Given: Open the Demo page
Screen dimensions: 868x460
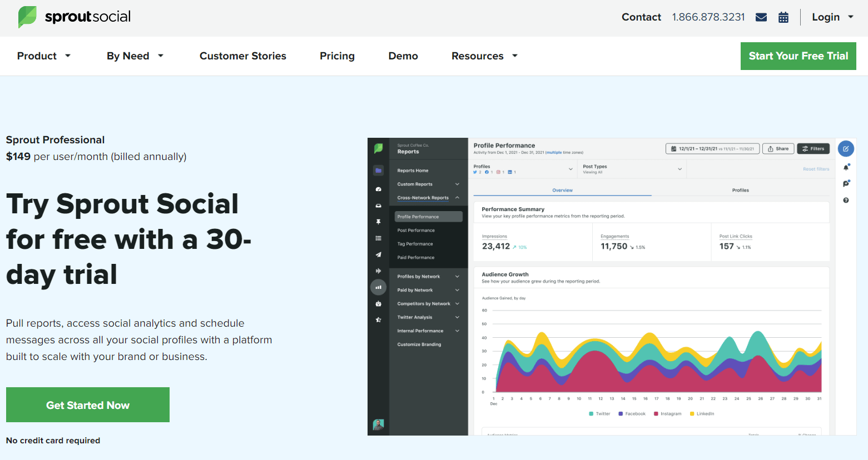Looking at the screenshot, I should coord(403,56).
